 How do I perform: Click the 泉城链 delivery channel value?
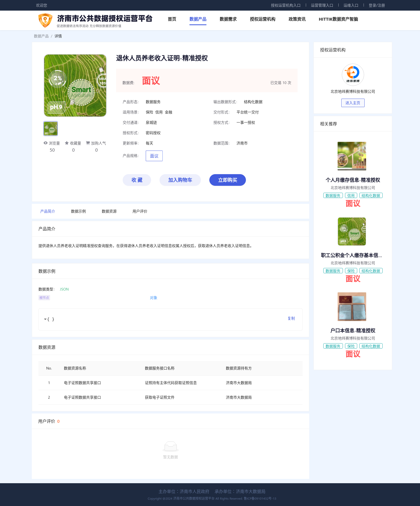[151, 122]
